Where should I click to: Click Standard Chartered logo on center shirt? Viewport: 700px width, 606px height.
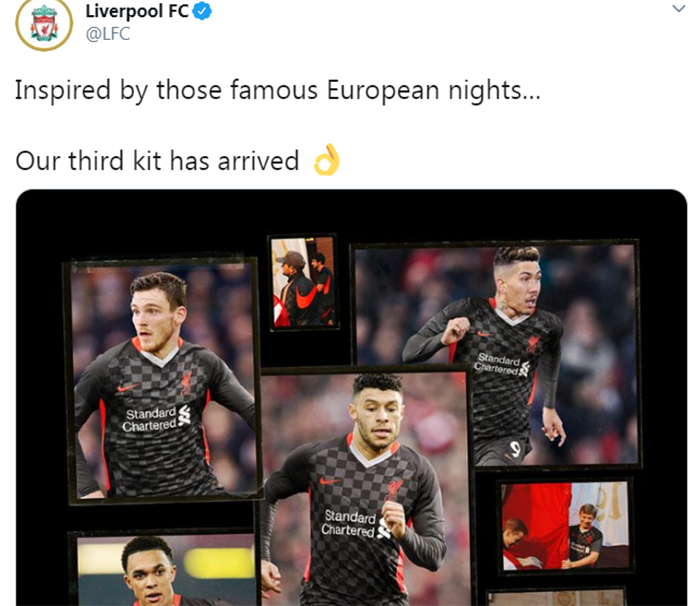pos(356,523)
